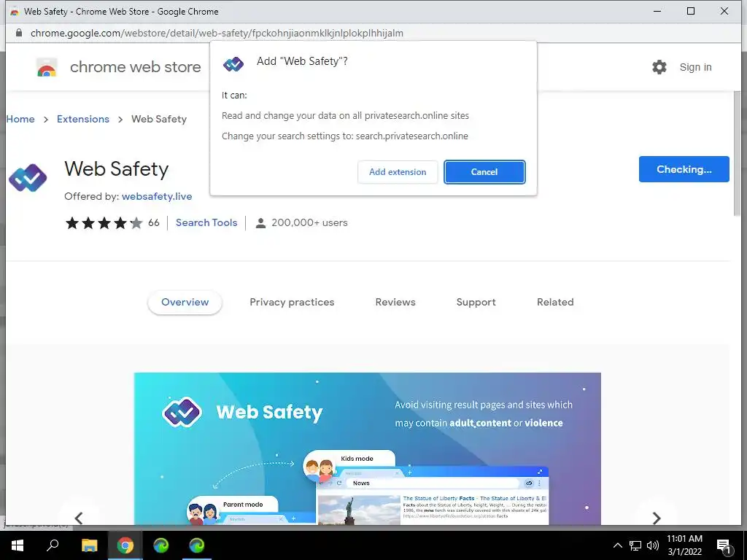Open the settings gear icon
Image resolution: width=747 pixels, height=560 pixels.
[x=659, y=67]
